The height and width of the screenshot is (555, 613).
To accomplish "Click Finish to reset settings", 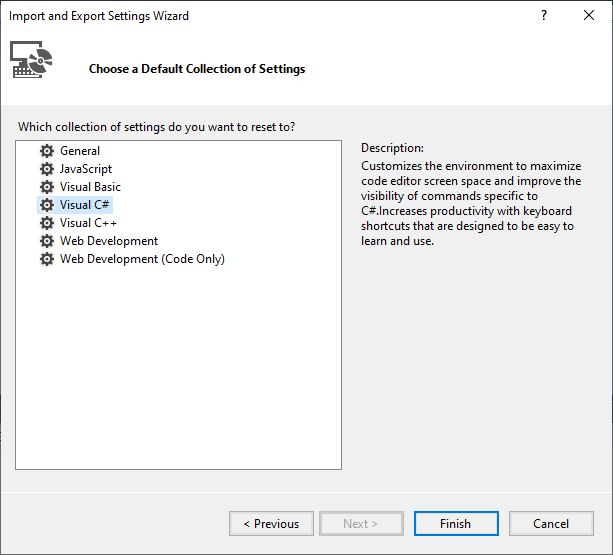I will pyautogui.click(x=456, y=523).
